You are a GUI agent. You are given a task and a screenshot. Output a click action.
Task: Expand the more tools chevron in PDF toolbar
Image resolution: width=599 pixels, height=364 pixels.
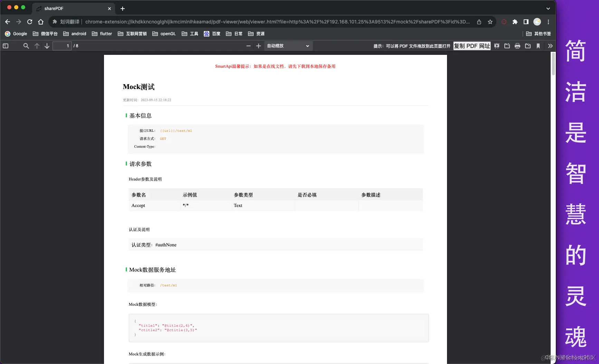[x=550, y=46]
